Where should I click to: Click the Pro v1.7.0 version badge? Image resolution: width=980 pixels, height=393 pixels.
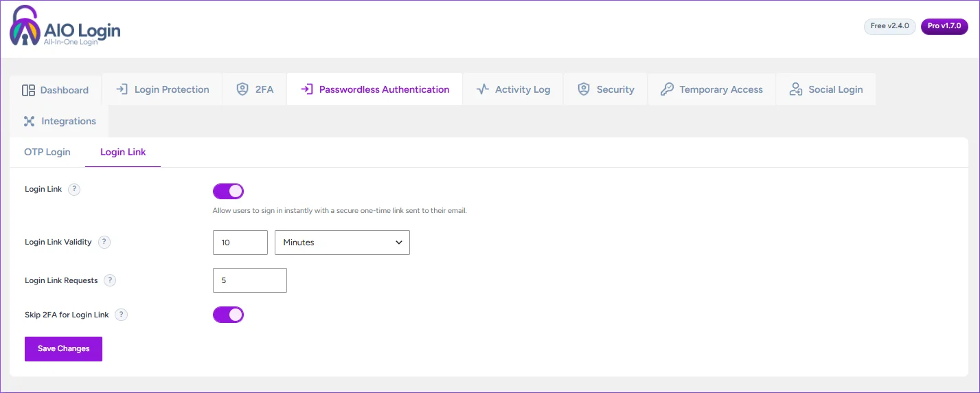(944, 26)
